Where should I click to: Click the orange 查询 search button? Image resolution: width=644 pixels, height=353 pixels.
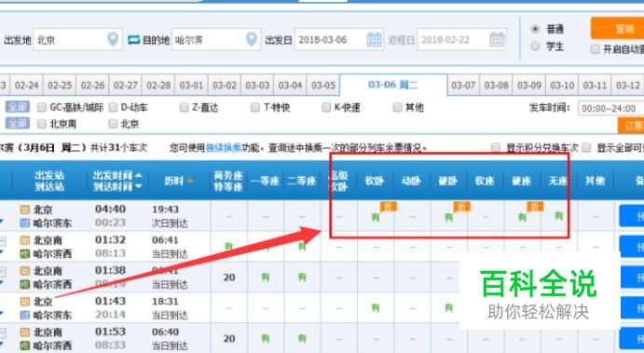(618, 28)
